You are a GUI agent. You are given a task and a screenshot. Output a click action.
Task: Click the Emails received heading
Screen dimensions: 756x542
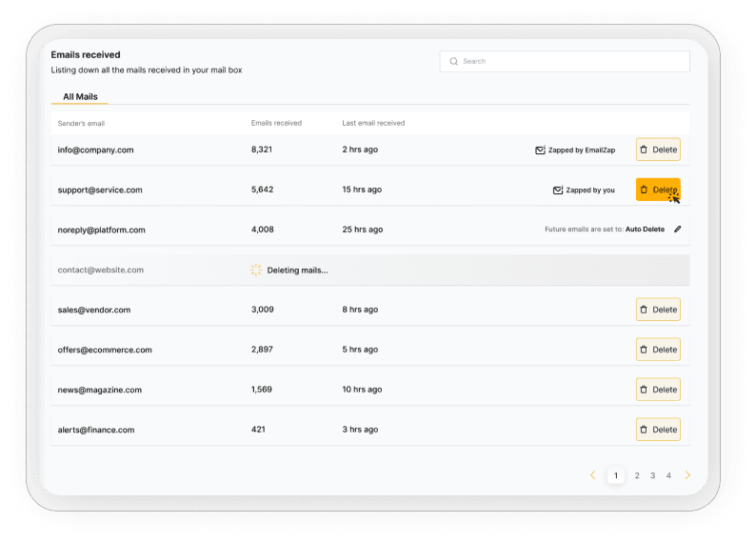coord(86,55)
